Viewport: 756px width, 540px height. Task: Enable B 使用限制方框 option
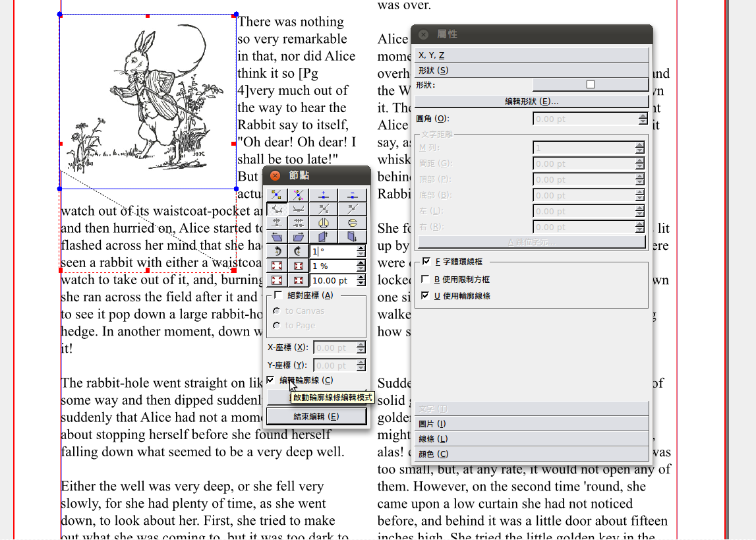point(424,279)
